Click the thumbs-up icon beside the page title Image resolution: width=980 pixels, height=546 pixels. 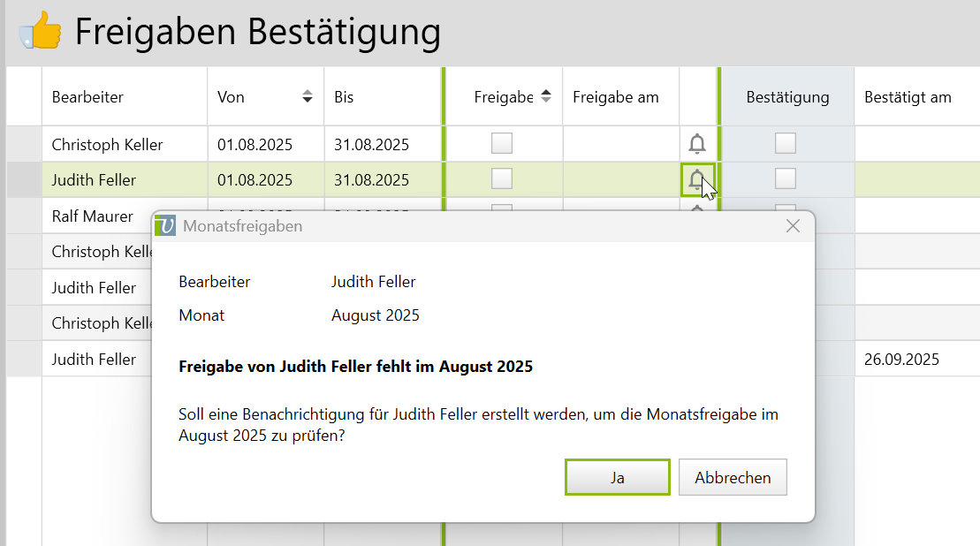click(x=41, y=34)
